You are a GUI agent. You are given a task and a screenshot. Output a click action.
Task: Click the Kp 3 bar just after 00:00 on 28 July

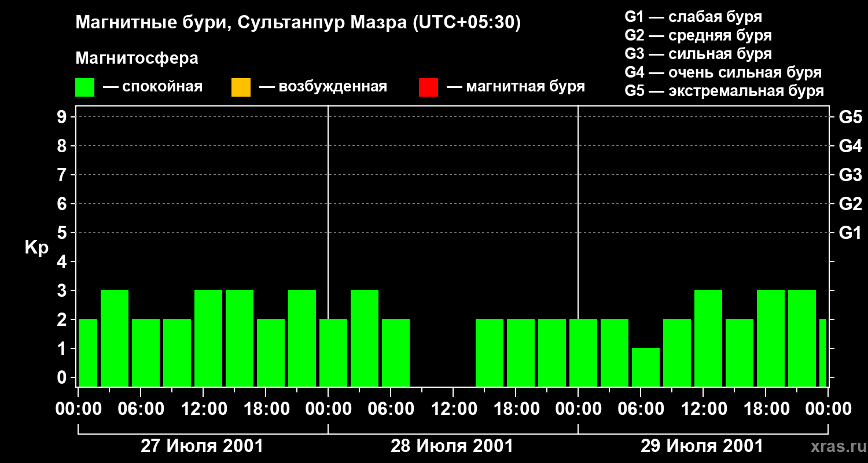(365, 338)
